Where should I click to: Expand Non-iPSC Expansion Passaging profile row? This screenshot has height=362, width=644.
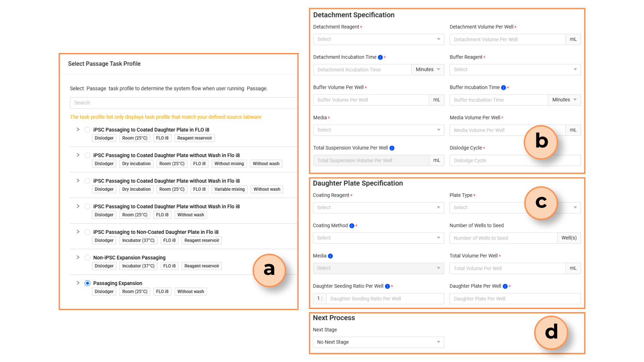tap(78, 257)
